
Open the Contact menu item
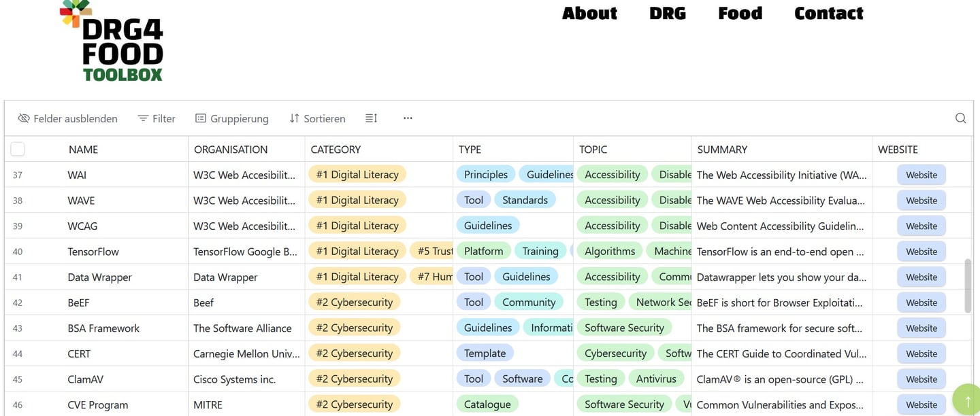coord(829,13)
